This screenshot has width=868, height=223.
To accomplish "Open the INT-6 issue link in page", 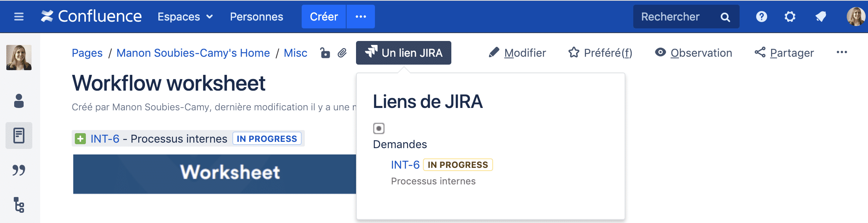I will tap(105, 139).
